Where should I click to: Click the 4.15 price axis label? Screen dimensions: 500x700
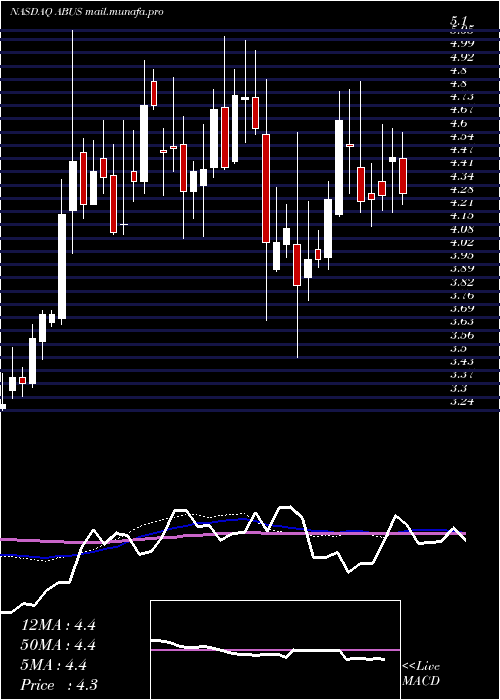(x=462, y=216)
